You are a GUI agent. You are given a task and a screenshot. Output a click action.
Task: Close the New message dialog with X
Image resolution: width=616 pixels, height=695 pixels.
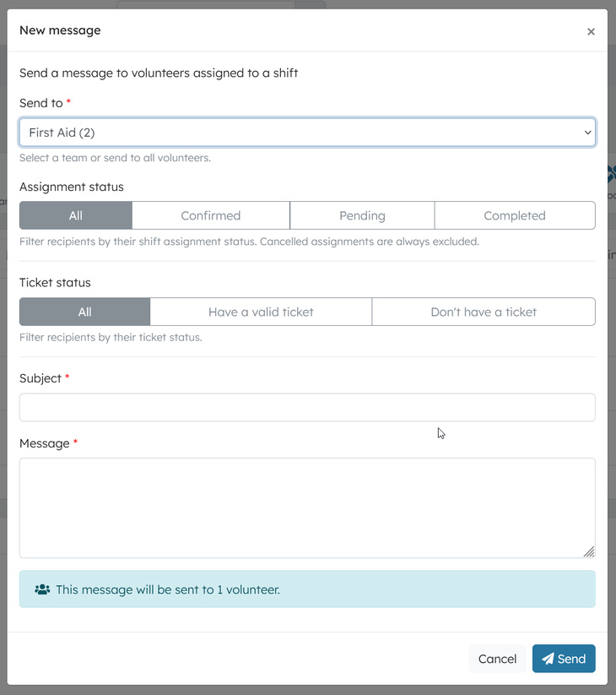591,32
